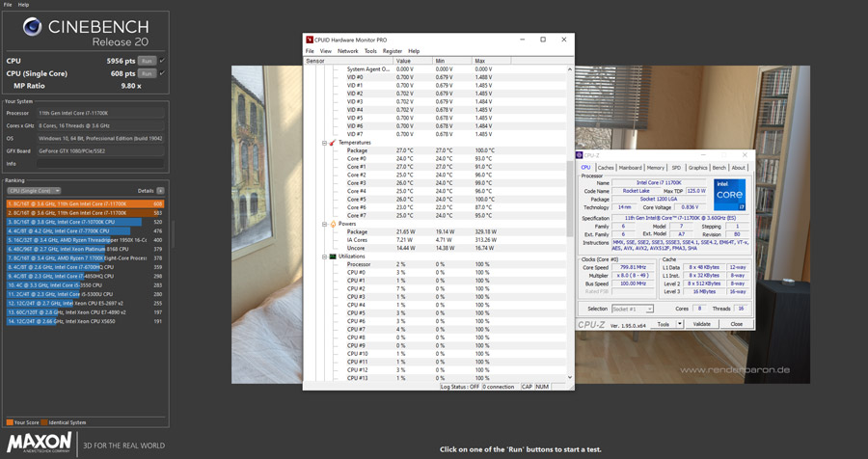Click the Info field in Your System

coord(100,164)
